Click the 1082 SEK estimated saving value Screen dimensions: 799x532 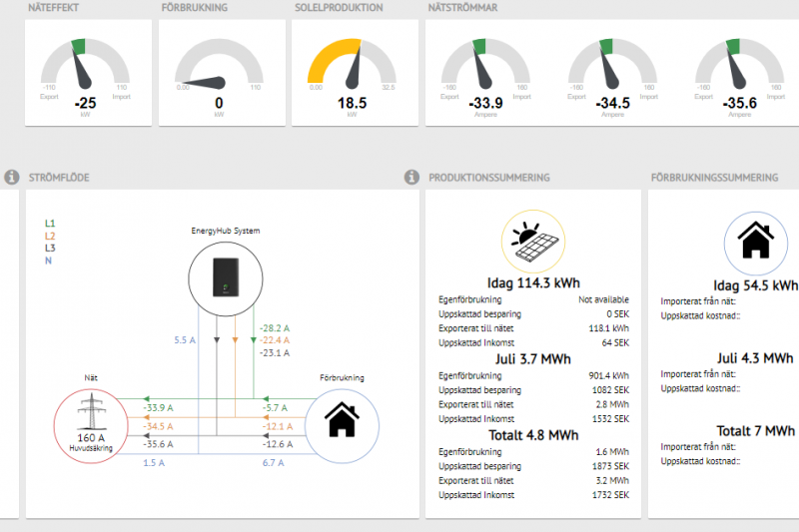point(610,390)
